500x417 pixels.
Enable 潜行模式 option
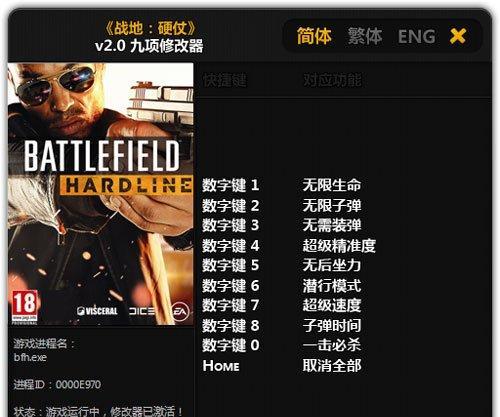(x=332, y=286)
